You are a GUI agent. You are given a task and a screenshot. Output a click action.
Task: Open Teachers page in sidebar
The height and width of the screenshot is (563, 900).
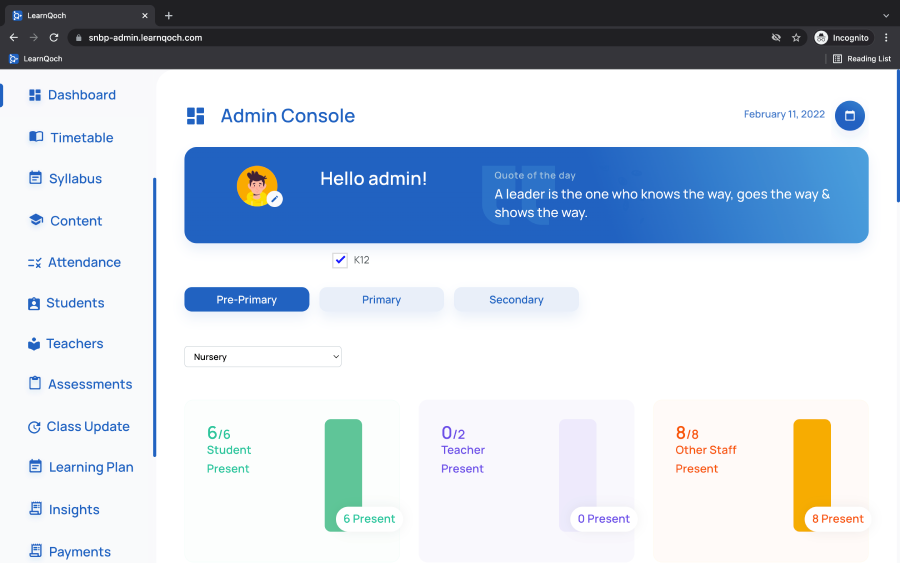click(75, 344)
